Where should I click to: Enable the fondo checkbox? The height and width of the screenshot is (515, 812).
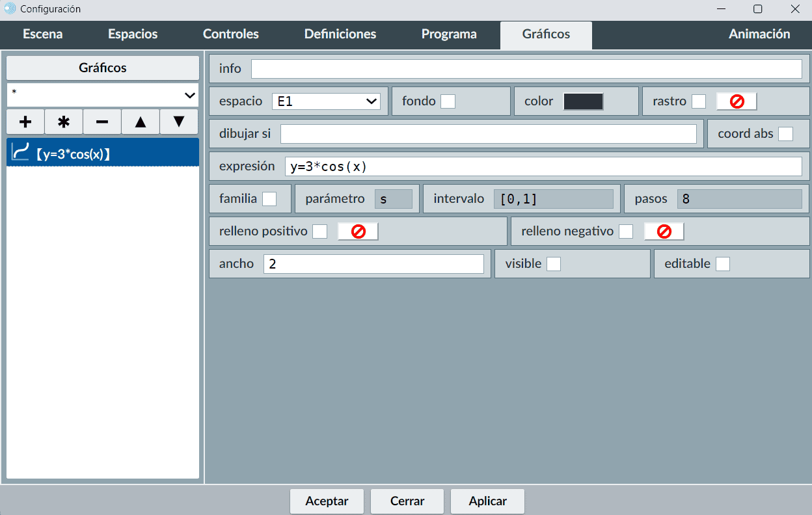[x=448, y=101]
